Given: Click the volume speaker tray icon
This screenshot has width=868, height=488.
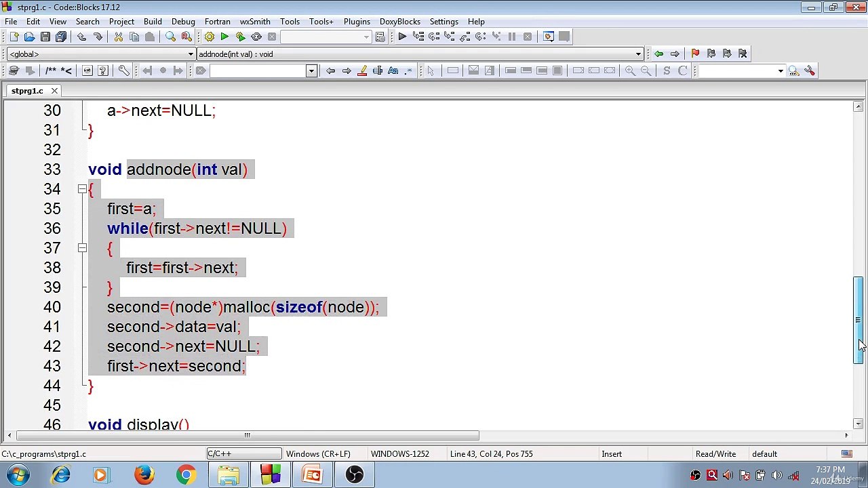Looking at the screenshot, I should point(776,475).
